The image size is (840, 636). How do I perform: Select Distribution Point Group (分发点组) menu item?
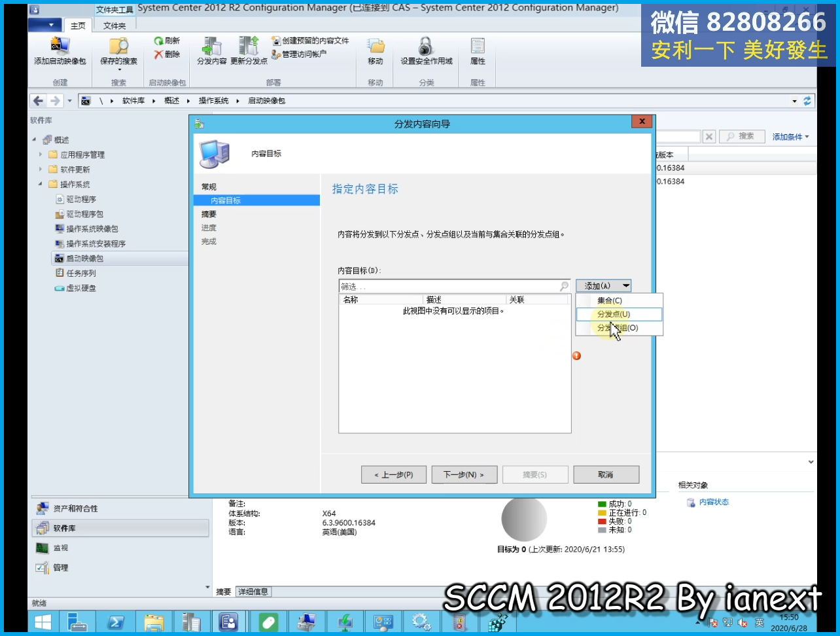coord(620,328)
